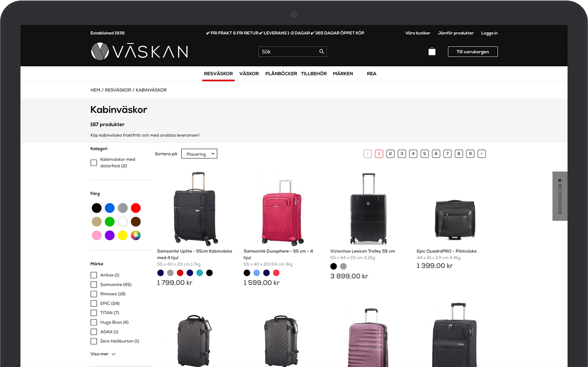The image size is (588, 367).
Task: Filter by the red color swatch
Action: click(x=136, y=208)
